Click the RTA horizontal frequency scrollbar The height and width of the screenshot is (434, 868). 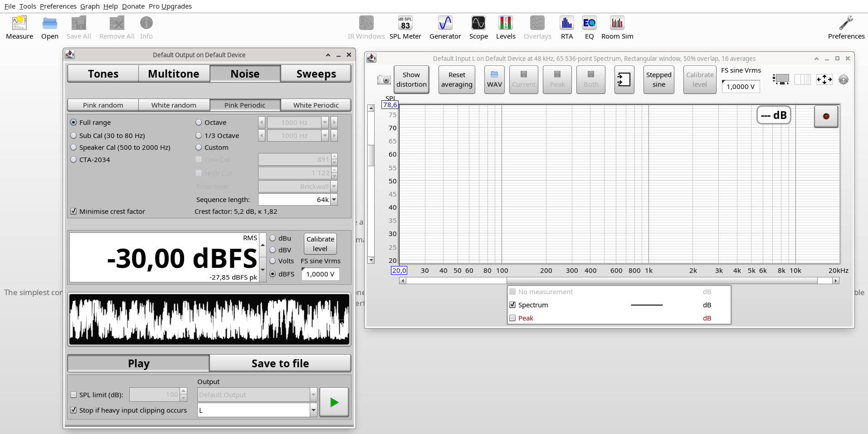tap(662, 281)
